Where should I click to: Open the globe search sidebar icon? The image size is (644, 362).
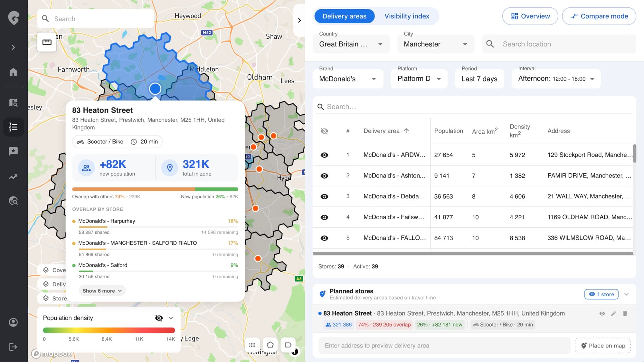pyautogui.click(x=13, y=201)
